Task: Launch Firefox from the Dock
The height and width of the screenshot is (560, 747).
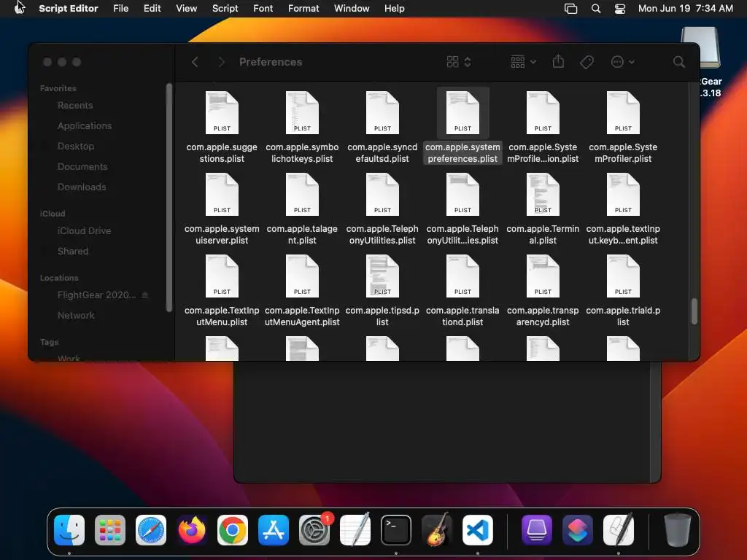Action: [x=192, y=530]
